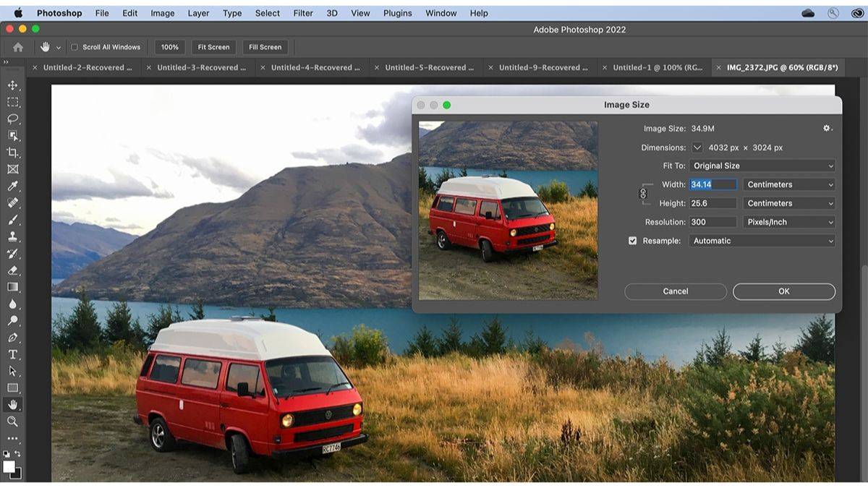Click the Image Size preview thumbnail
Screen dimensions: 868x488
(509, 210)
